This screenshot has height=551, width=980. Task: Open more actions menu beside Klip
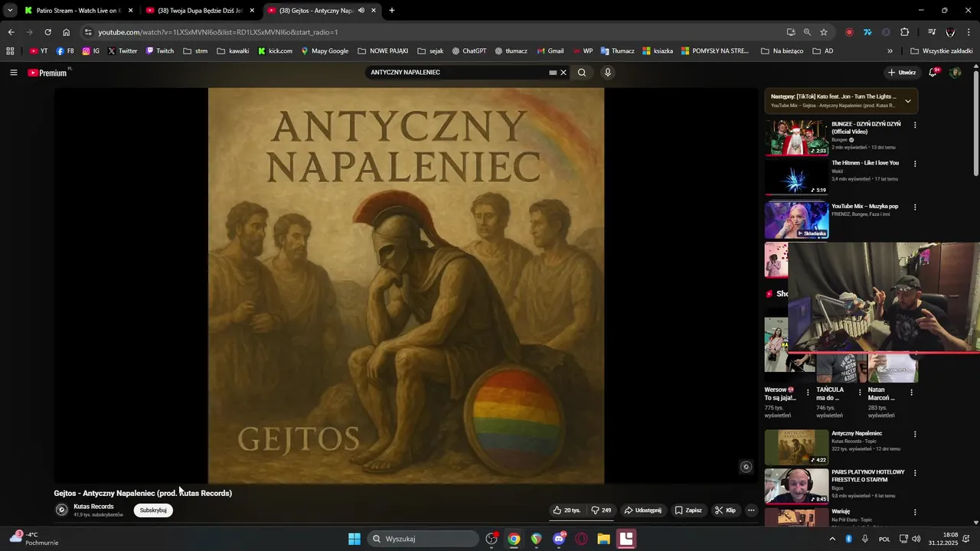(751, 510)
